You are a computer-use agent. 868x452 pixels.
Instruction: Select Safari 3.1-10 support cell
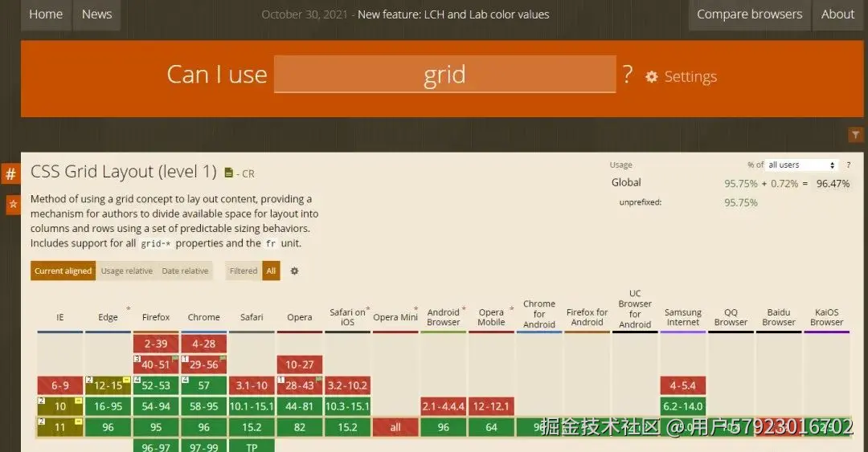252,385
